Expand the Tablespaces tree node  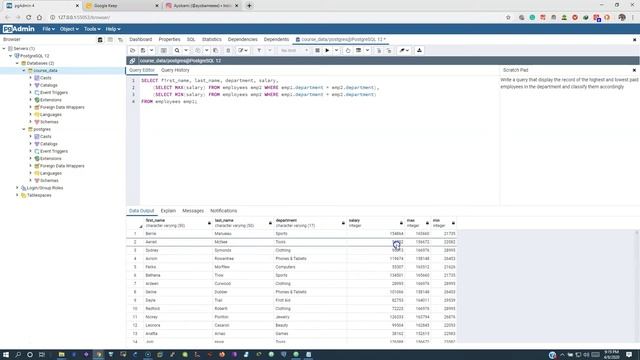pyautogui.click(x=18, y=196)
